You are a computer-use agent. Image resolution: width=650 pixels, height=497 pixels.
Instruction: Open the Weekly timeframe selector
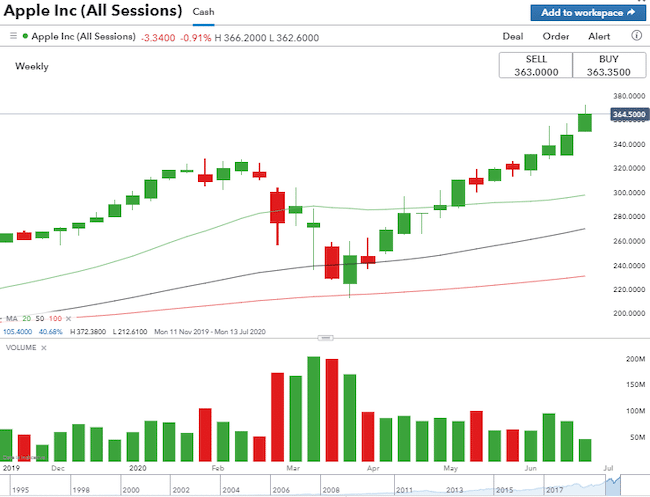[31, 67]
